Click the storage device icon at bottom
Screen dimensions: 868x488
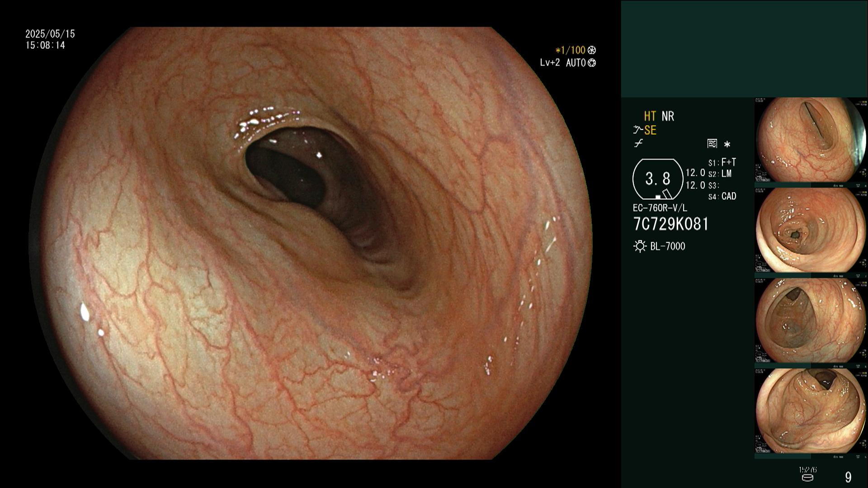pos(807,478)
